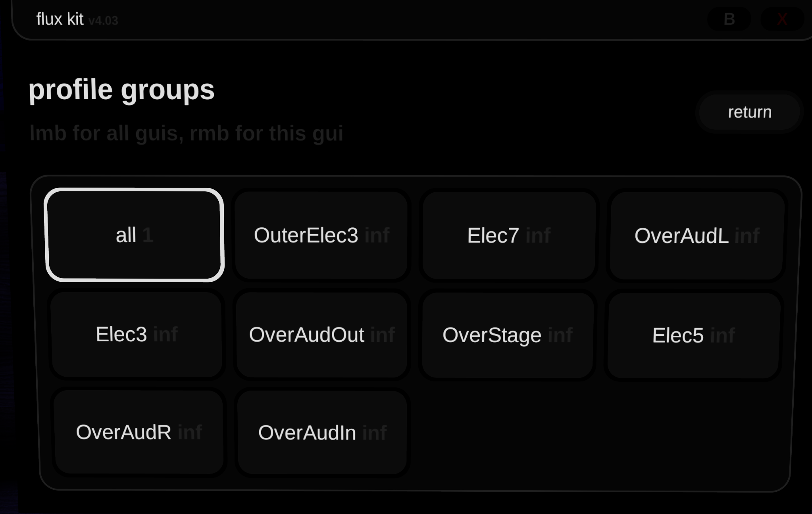Click the v4.03 version label
Image resolution: width=812 pixels, height=514 pixels.
(103, 21)
